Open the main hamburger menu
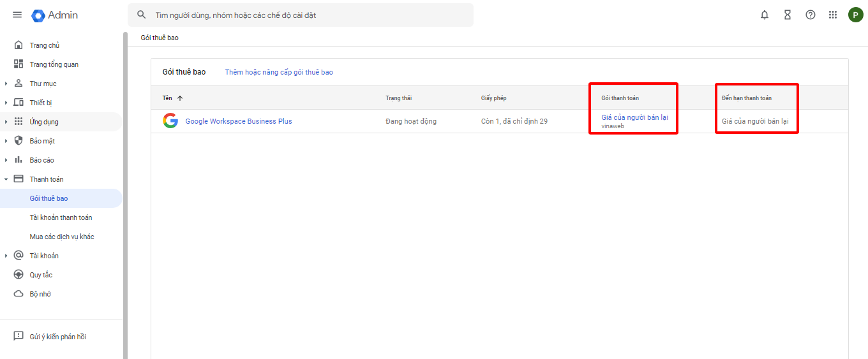The height and width of the screenshot is (359, 868). coord(17,15)
